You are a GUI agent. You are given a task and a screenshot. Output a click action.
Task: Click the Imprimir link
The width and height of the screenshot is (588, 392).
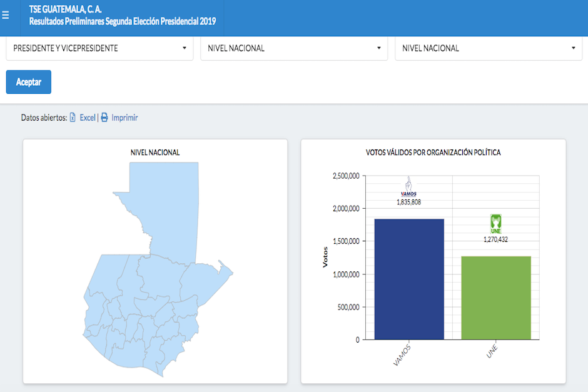124,118
